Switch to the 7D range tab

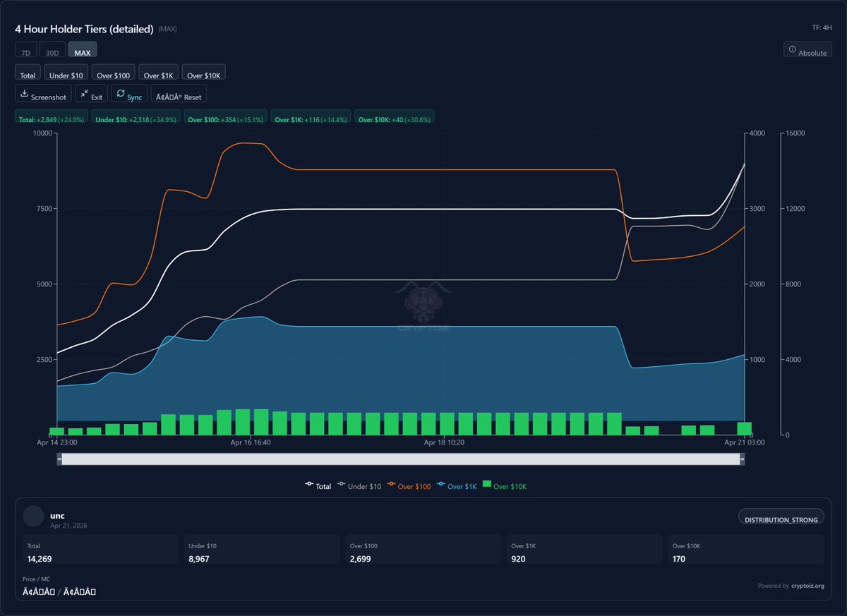click(25, 50)
